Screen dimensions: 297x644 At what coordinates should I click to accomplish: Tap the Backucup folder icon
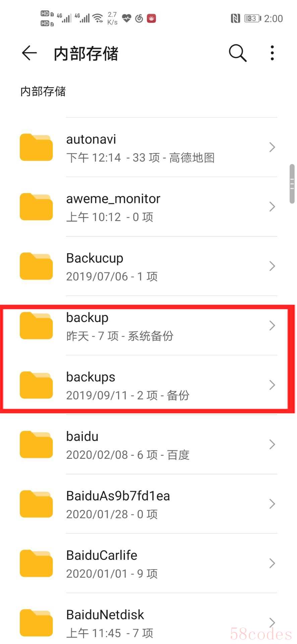[36, 266]
